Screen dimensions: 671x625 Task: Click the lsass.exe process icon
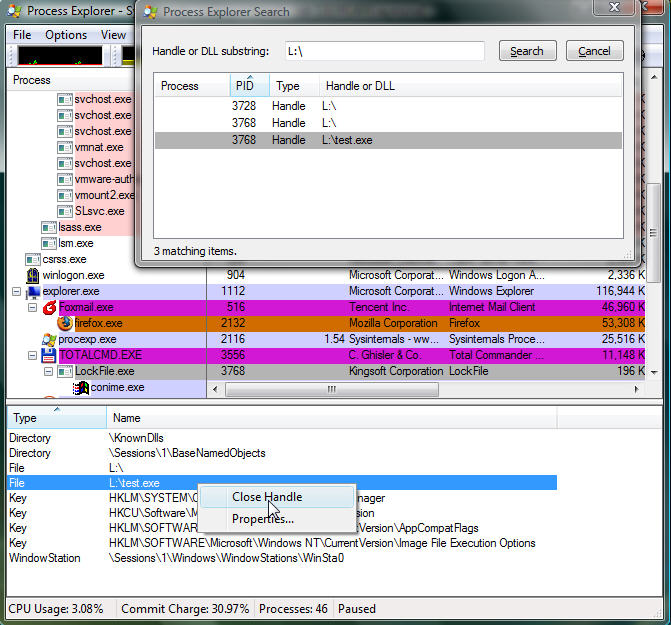tap(49, 228)
